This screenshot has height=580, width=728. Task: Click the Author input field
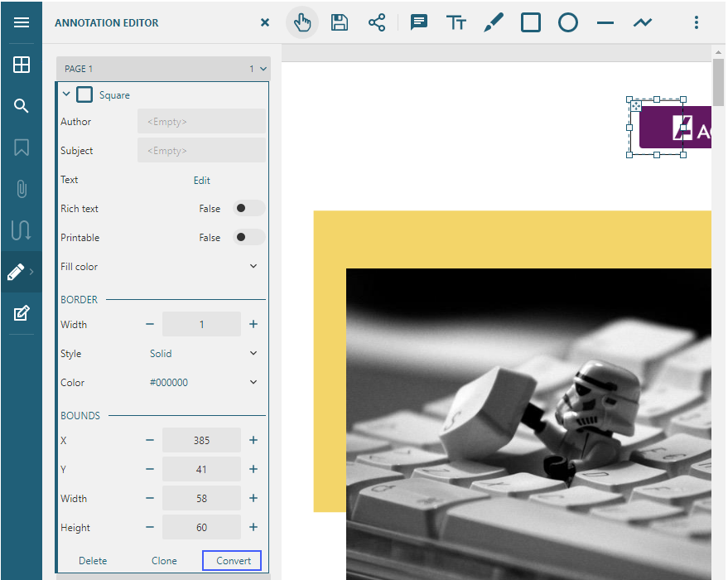(201, 122)
